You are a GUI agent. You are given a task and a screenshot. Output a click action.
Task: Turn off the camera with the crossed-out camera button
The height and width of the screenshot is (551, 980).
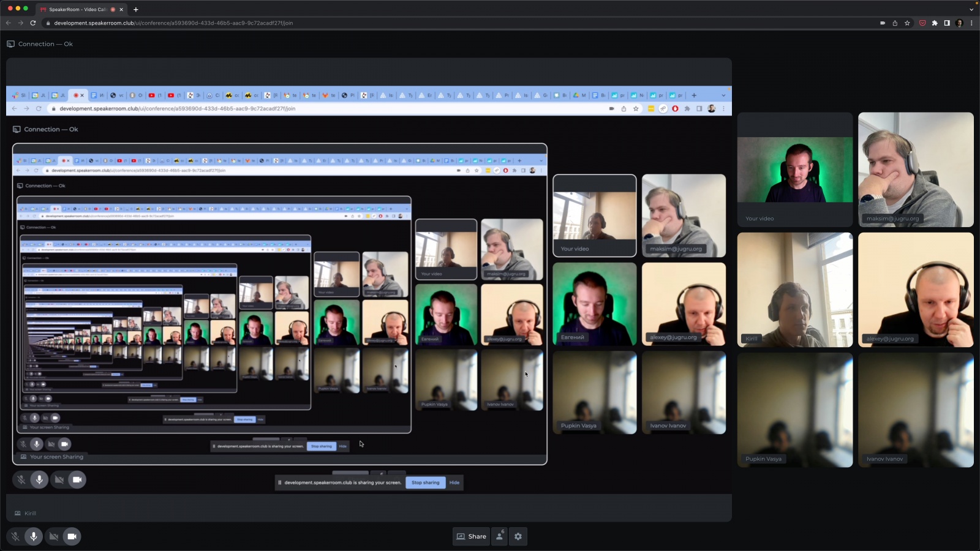tap(54, 536)
